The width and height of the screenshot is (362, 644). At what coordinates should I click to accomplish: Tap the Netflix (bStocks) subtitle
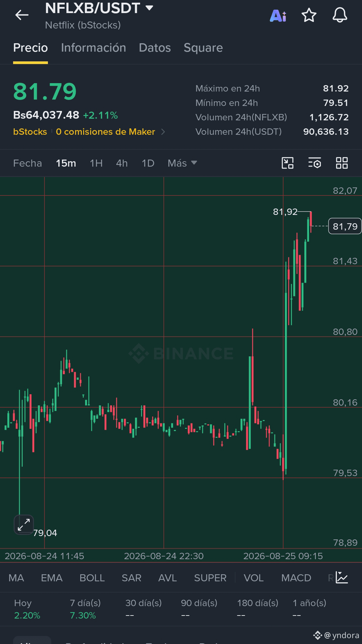coord(83,25)
